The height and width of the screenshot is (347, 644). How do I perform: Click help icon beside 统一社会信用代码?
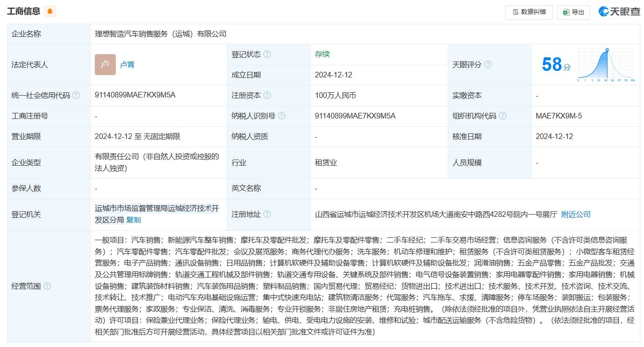(76, 95)
